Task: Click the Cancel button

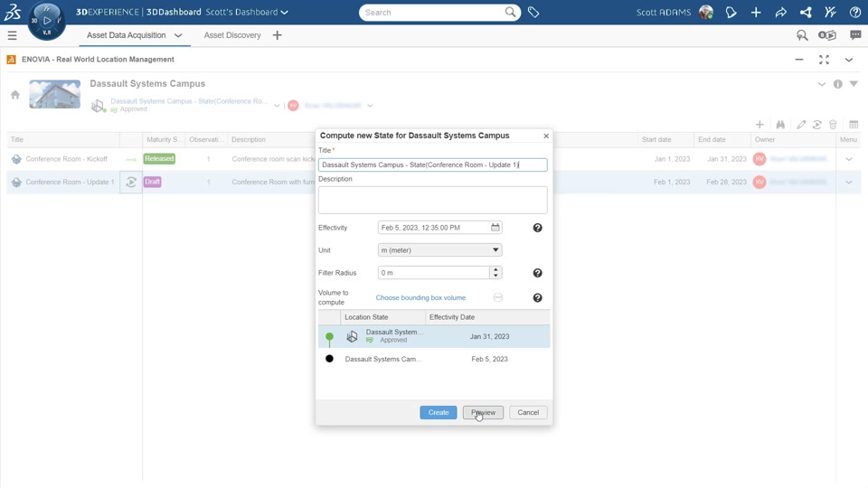Action: pos(528,412)
